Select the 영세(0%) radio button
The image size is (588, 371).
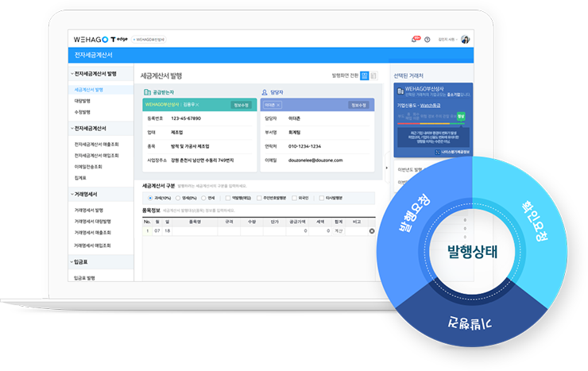177,198
